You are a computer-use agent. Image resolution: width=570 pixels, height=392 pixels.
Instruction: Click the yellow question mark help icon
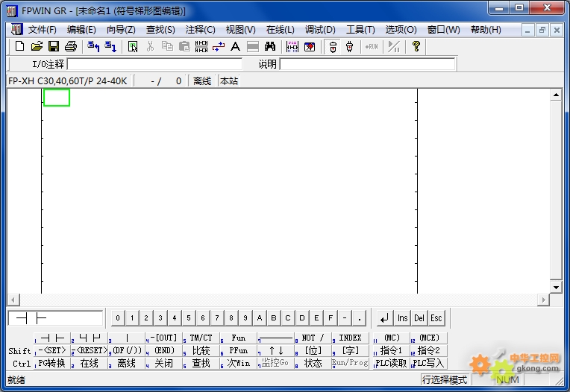(x=416, y=46)
